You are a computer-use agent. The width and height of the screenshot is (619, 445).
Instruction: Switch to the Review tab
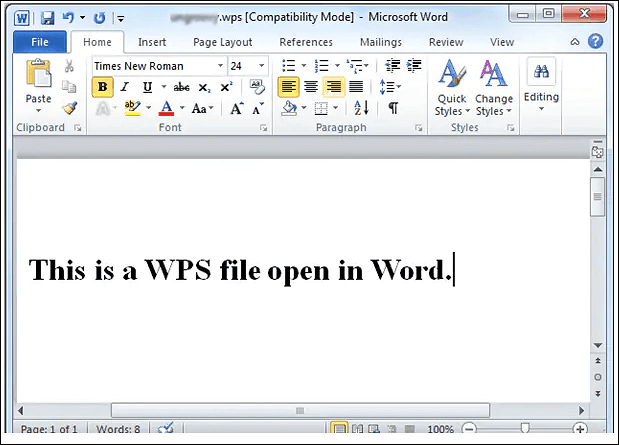point(446,42)
